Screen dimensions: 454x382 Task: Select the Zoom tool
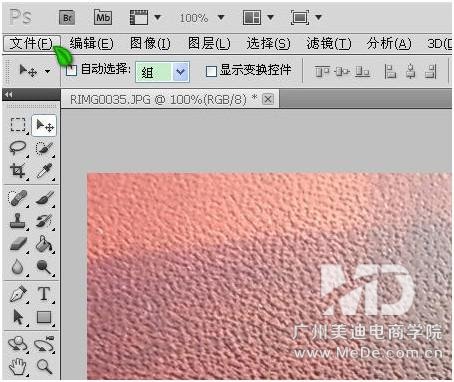pyautogui.click(x=44, y=366)
